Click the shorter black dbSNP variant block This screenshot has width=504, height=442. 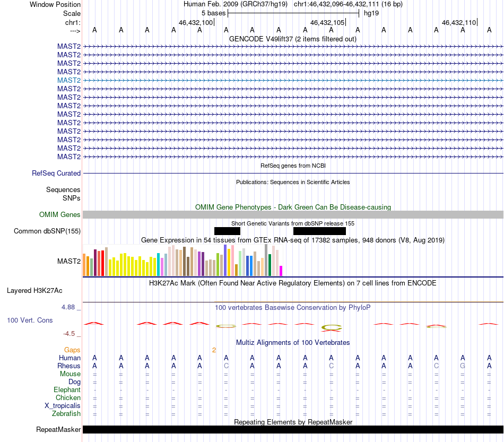[x=227, y=231]
